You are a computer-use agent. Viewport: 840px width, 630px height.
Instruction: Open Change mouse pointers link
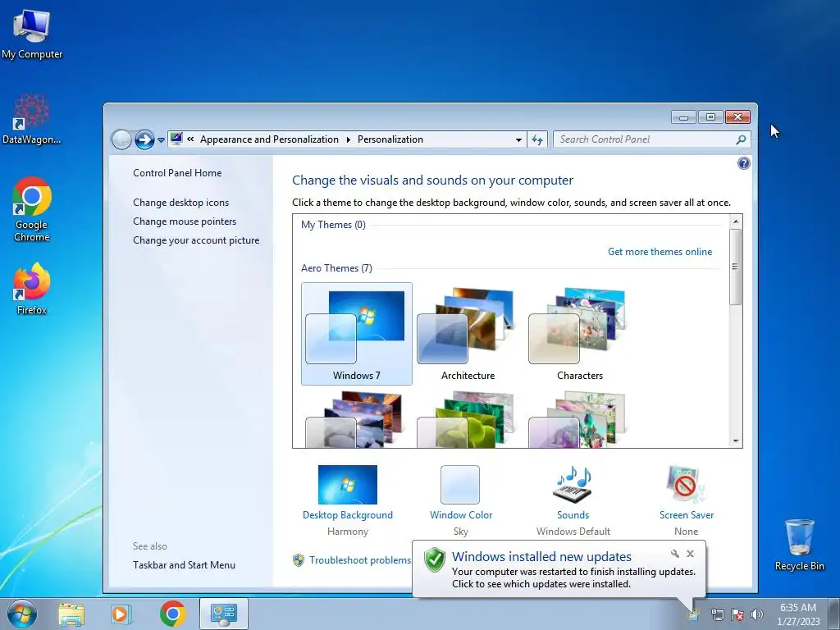185,221
